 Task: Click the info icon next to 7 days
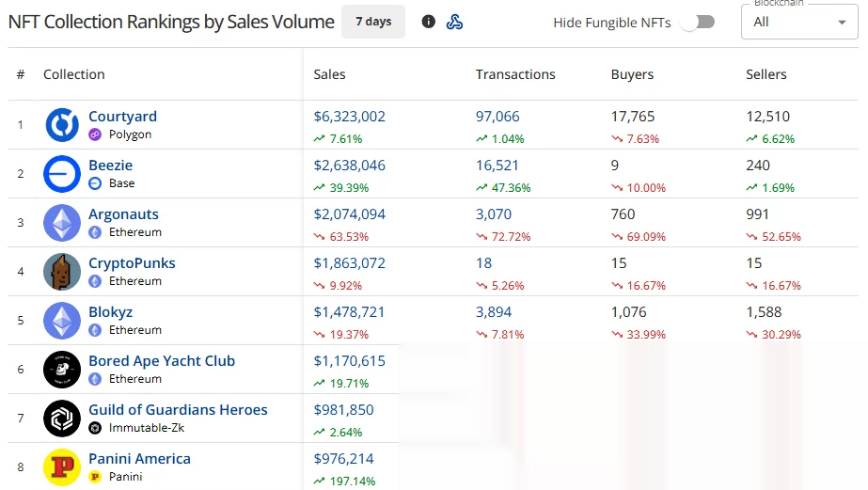428,22
